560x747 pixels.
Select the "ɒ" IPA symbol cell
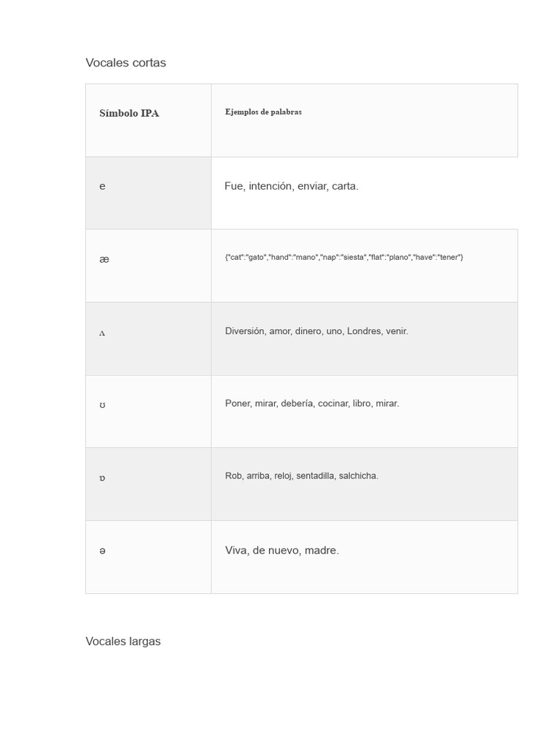(x=102, y=478)
